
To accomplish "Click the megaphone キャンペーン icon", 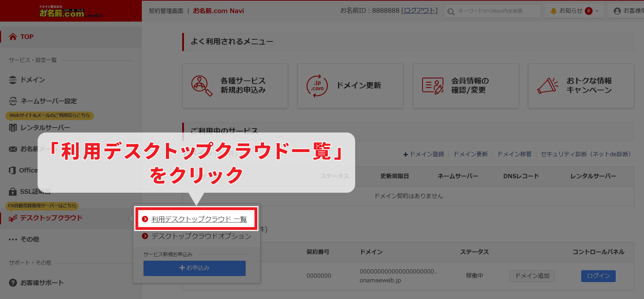I will [x=548, y=86].
